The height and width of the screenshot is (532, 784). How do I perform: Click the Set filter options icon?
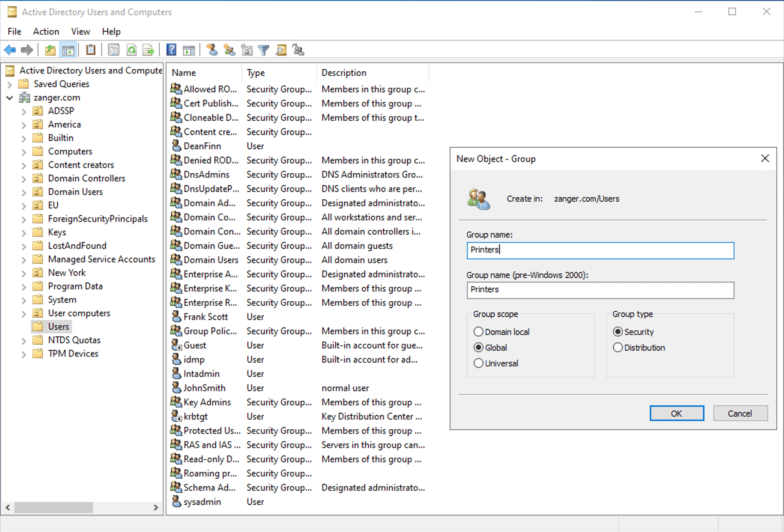click(263, 49)
